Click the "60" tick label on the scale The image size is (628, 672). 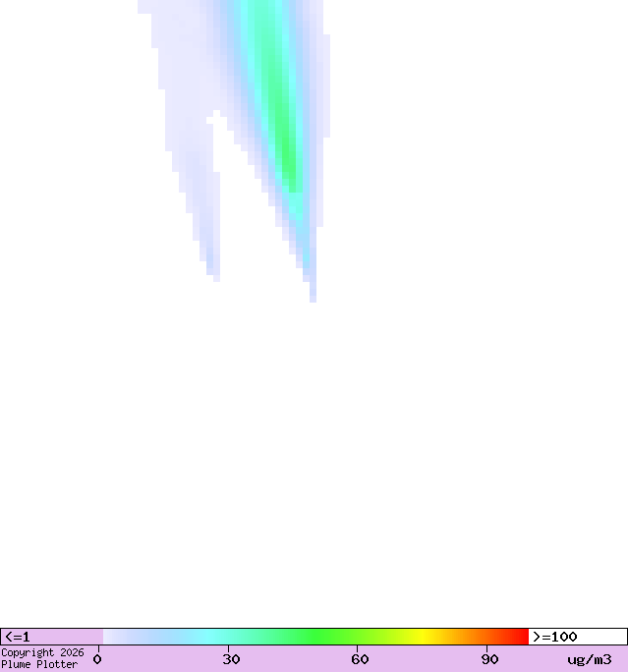[361, 659]
